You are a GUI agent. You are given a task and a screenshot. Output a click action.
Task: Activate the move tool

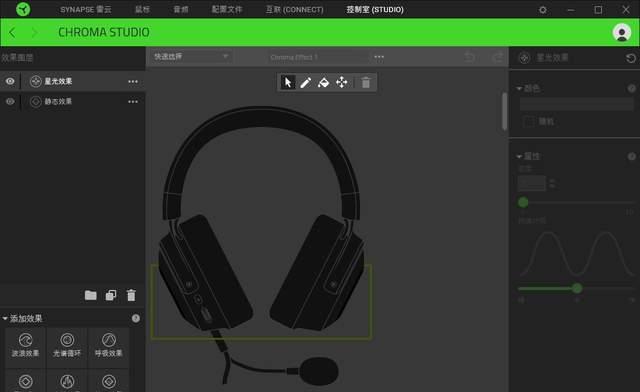click(342, 82)
